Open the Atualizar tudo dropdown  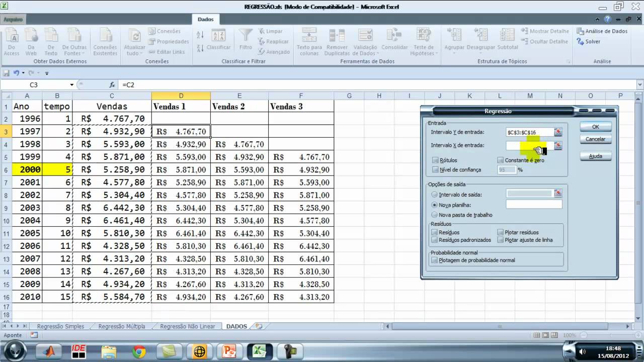134,42
